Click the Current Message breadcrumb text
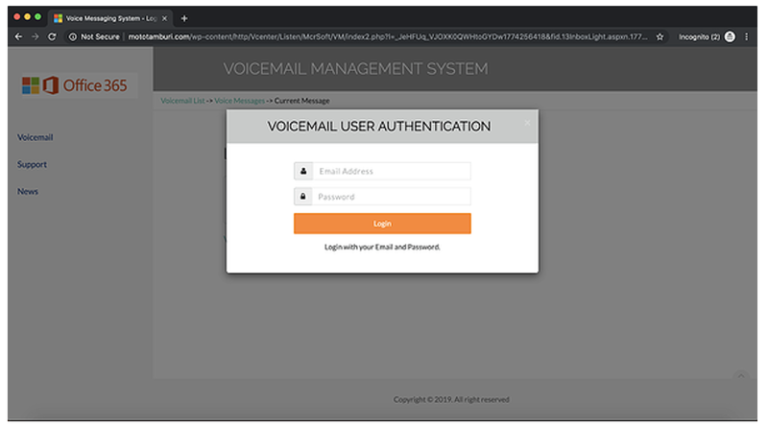This screenshot has width=768, height=426. 302,101
